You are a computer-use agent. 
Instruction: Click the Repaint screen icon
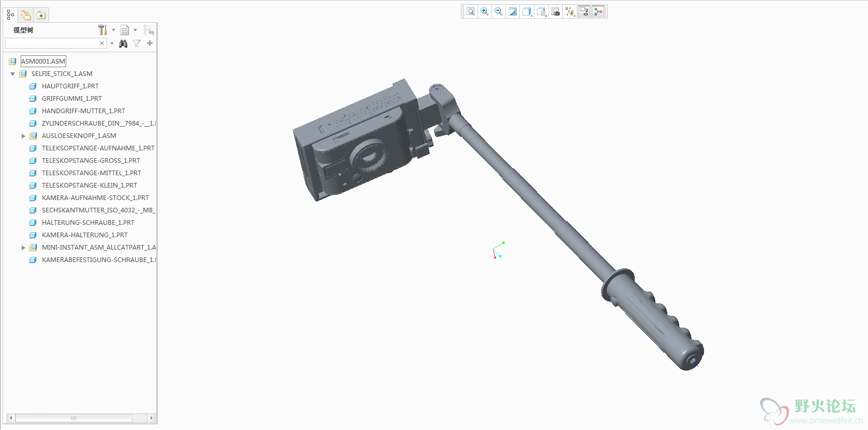(x=513, y=11)
